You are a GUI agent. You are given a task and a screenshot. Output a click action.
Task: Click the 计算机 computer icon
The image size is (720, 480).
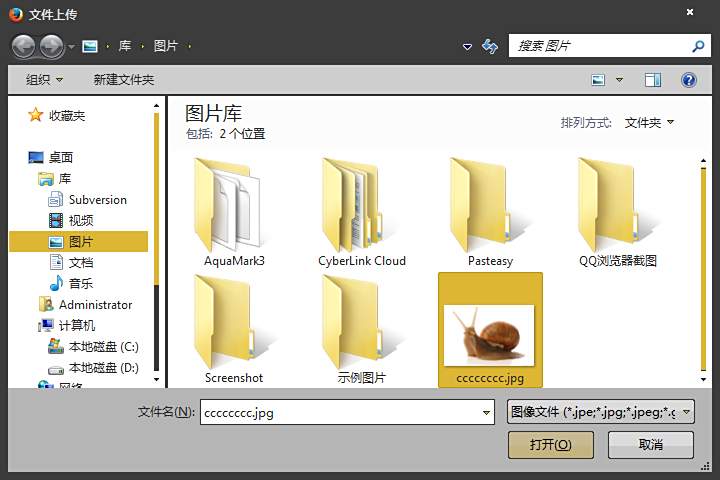(x=46, y=326)
